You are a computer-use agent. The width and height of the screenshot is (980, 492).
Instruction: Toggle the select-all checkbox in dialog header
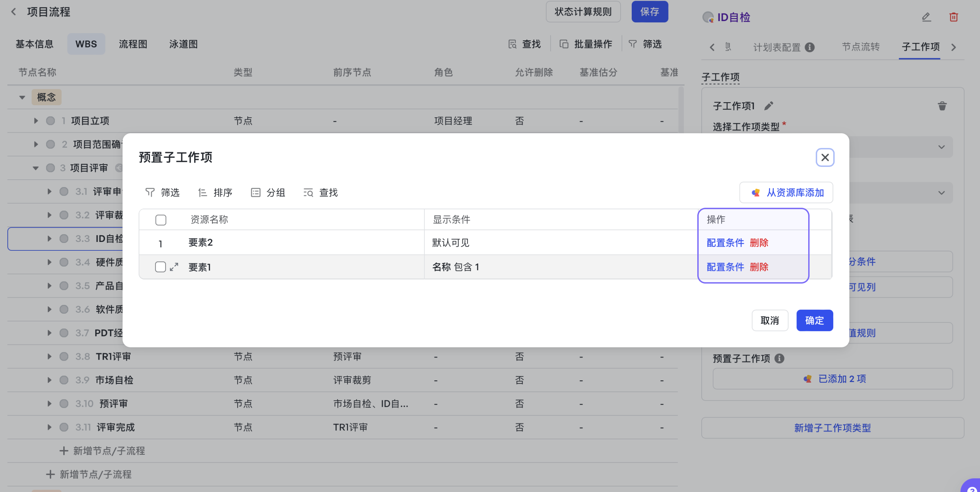click(161, 220)
